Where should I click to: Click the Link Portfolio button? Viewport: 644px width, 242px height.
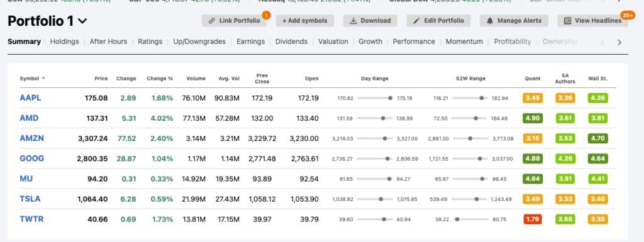click(x=234, y=21)
